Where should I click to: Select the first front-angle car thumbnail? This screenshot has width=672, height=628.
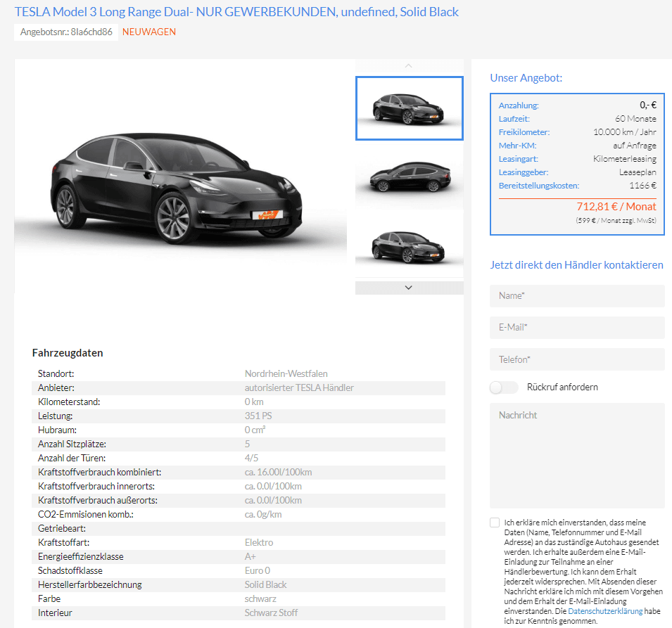click(x=410, y=108)
